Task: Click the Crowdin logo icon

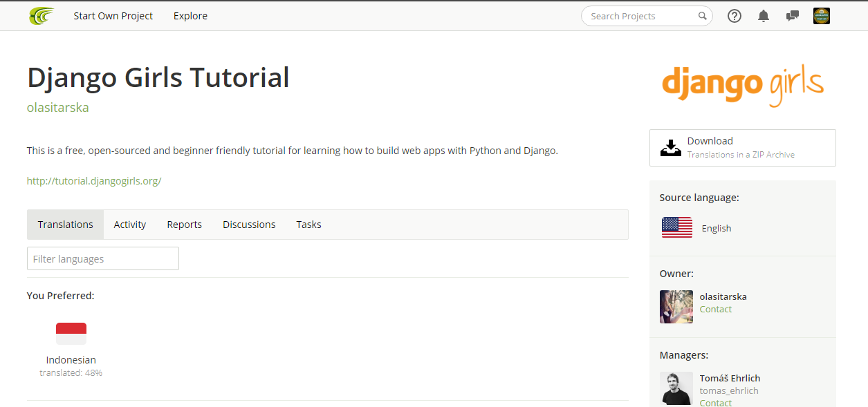Action: coord(41,16)
